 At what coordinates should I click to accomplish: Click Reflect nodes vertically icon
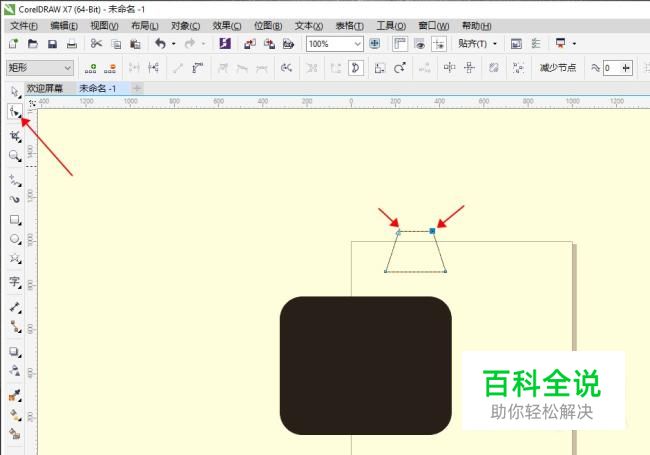tap(469, 68)
